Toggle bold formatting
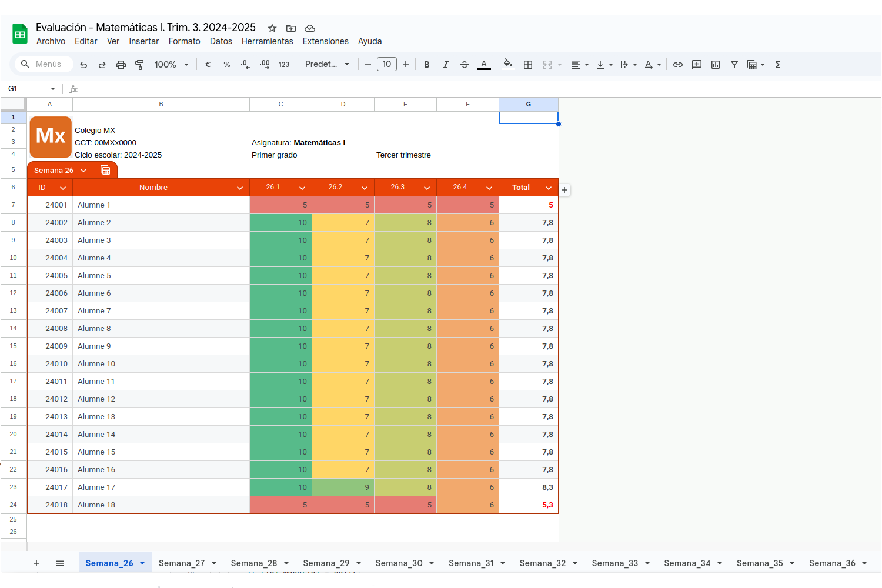Viewport: 882px width, 588px height. click(427, 65)
